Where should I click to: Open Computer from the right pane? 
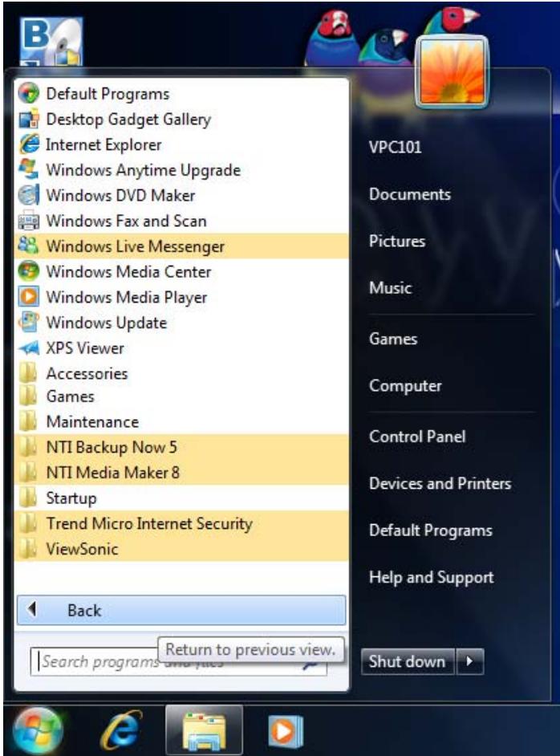405,385
